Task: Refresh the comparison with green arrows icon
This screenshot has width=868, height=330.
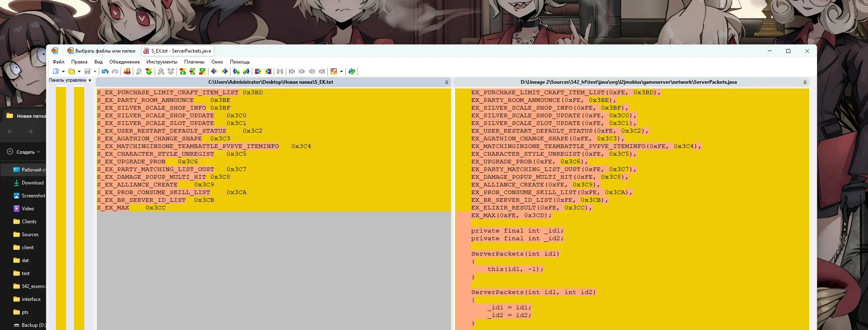Action: (x=352, y=72)
